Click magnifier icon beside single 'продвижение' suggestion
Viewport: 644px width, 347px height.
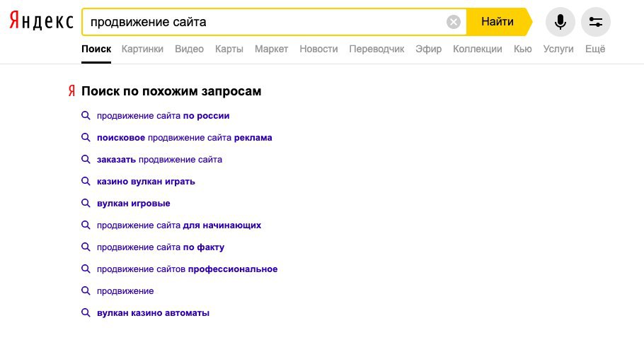coord(86,290)
